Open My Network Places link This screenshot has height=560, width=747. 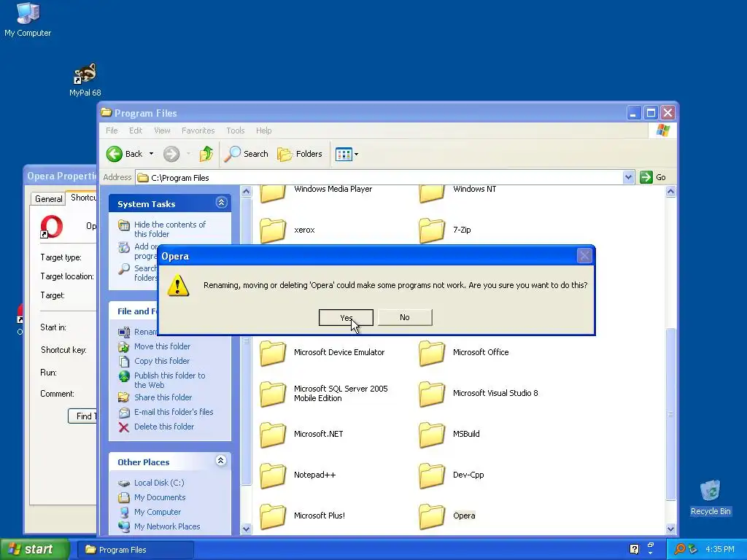point(167,526)
